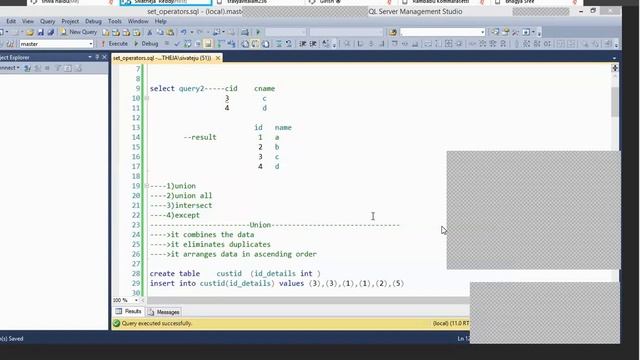The image size is (640, 360).
Task: Click the editor horizontal scrollbar
Action: [x=308, y=300]
